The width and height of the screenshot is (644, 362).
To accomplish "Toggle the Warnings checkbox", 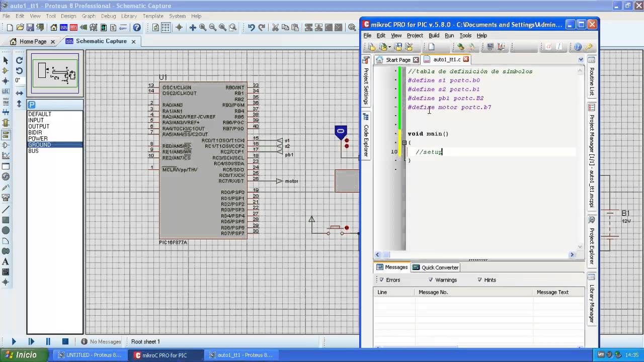I will [431, 280].
